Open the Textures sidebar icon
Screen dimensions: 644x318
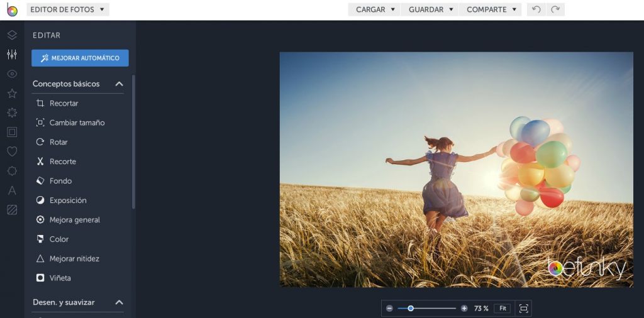tap(12, 210)
